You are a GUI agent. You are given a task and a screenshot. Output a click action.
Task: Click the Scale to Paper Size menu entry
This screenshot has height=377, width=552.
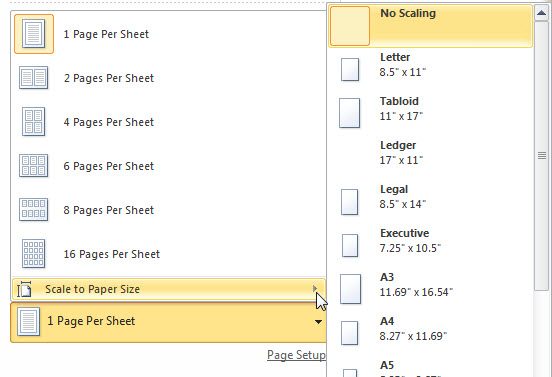169,289
